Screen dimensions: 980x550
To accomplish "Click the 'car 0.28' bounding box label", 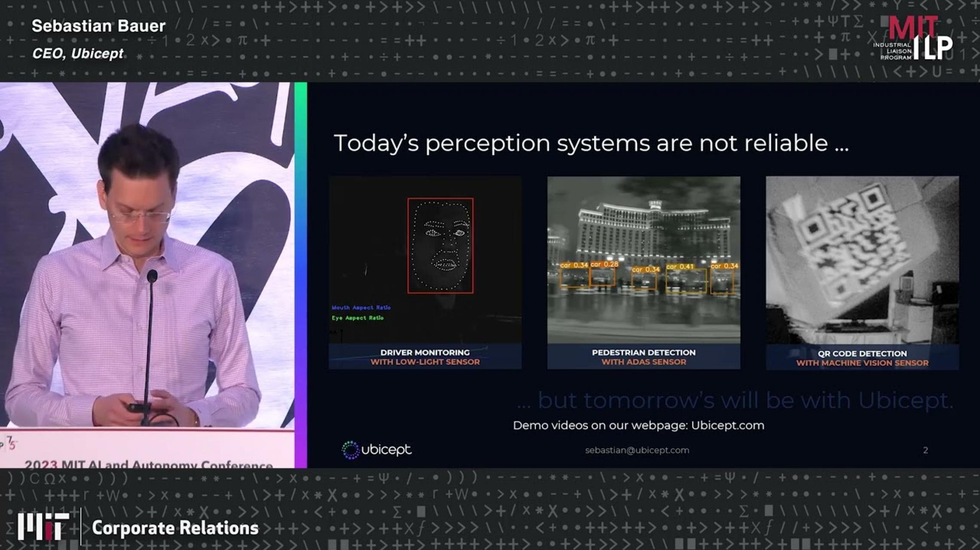I will point(604,264).
